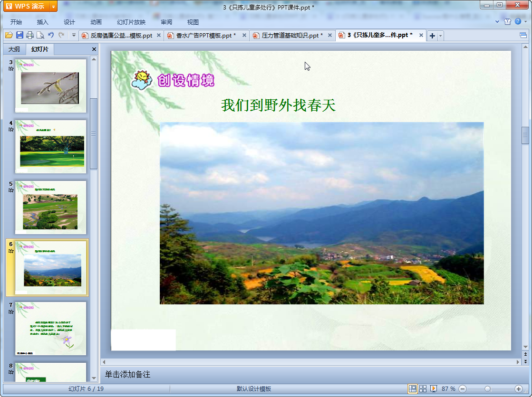Expand new tab dropdown arrow
Screen dimensions: 532x397
click(440, 36)
